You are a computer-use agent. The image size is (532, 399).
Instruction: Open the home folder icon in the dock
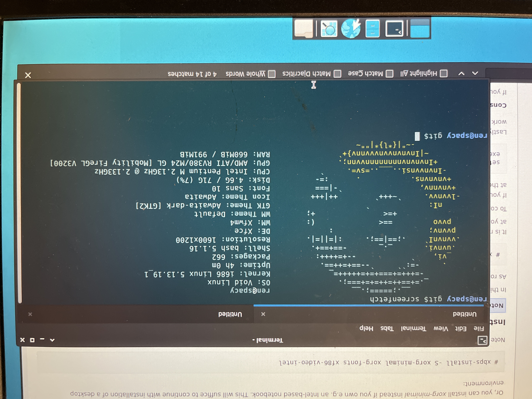(304, 29)
